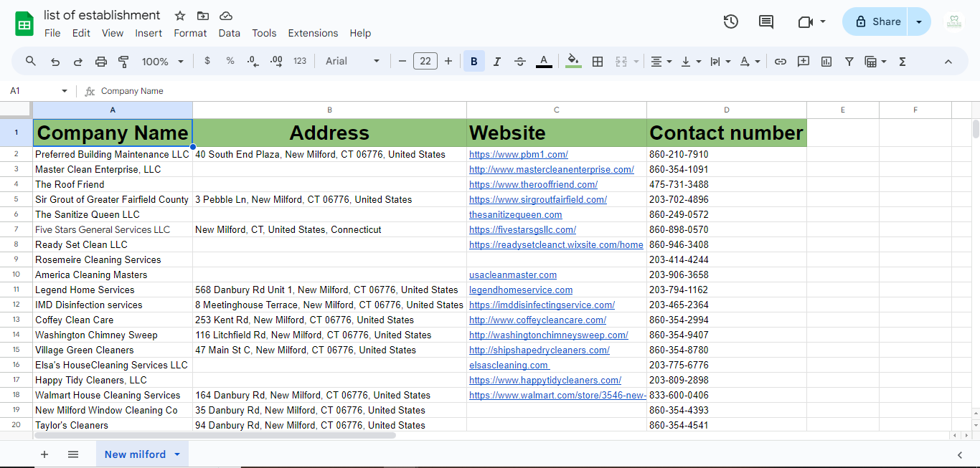Open the zoom 100% dropdown
980x468 pixels.
click(x=163, y=62)
